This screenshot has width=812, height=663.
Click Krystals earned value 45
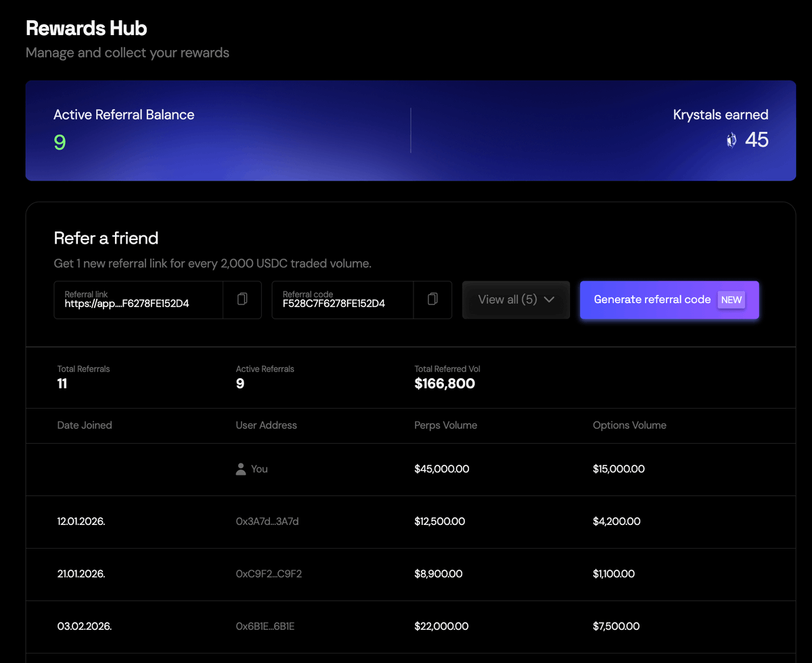(x=757, y=140)
